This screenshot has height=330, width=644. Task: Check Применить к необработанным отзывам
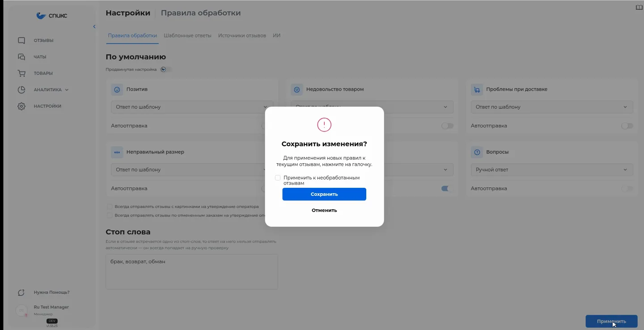point(278,178)
